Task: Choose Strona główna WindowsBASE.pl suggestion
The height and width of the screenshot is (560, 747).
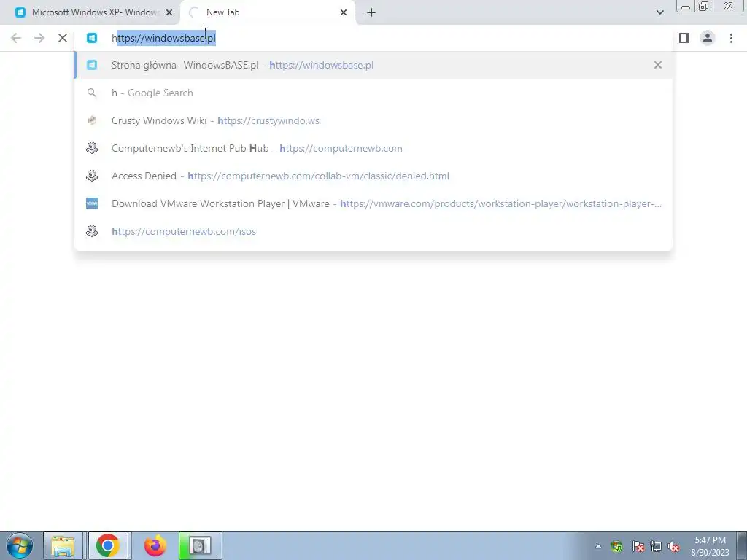Action: tap(373, 65)
